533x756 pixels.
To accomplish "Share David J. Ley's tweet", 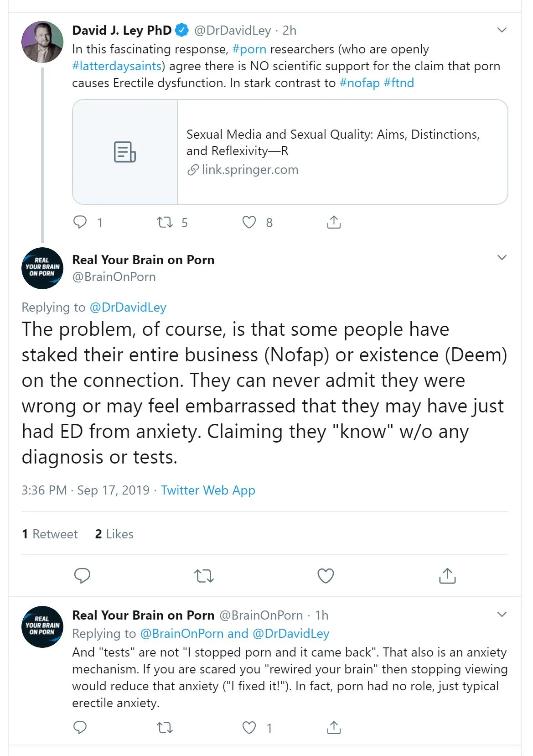I will click(x=334, y=222).
